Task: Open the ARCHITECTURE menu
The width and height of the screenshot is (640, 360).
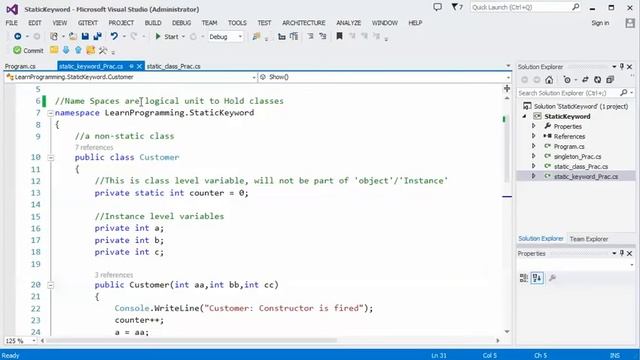Action: coord(304,23)
